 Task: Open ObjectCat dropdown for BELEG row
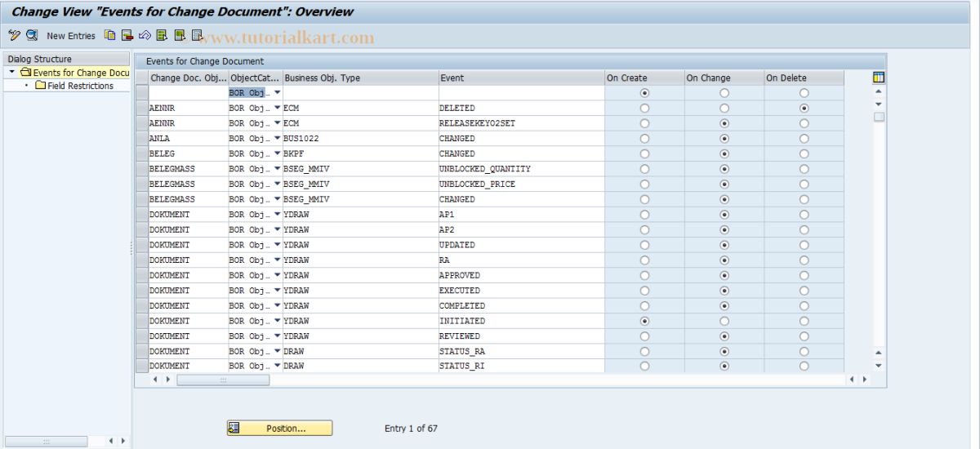[x=277, y=153]
